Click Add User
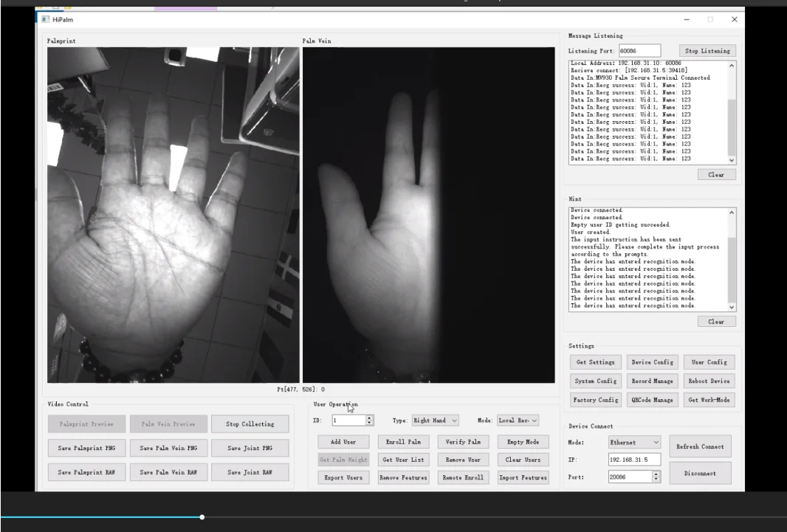This screenshot has width=787, height=532. pos(344,441)
